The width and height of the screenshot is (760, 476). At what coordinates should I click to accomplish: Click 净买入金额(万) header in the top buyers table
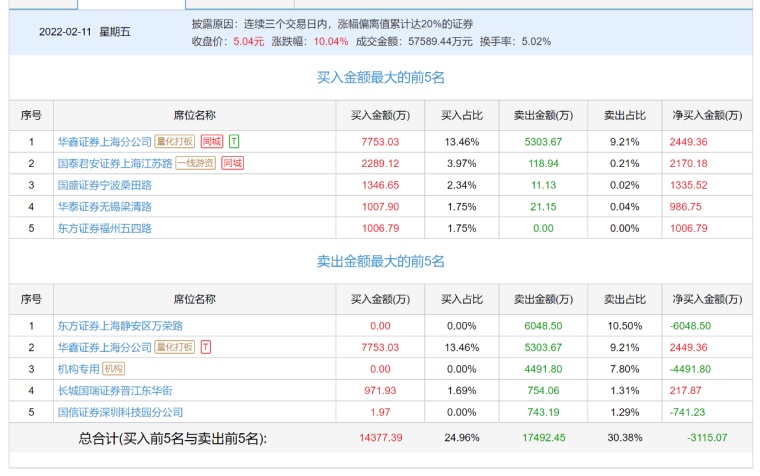point(707,115)
